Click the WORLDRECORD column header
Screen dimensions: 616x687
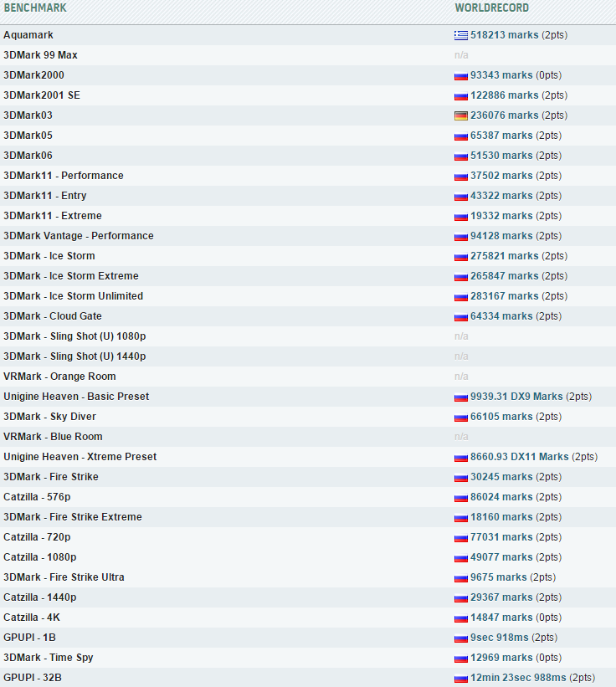pos(491,8)
